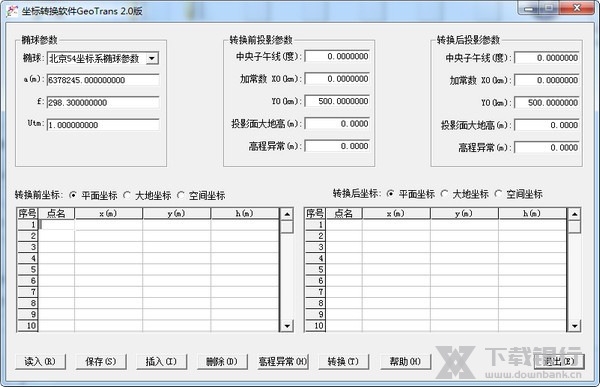
Task: Click x(m) column header in right table
Action: 396,214
